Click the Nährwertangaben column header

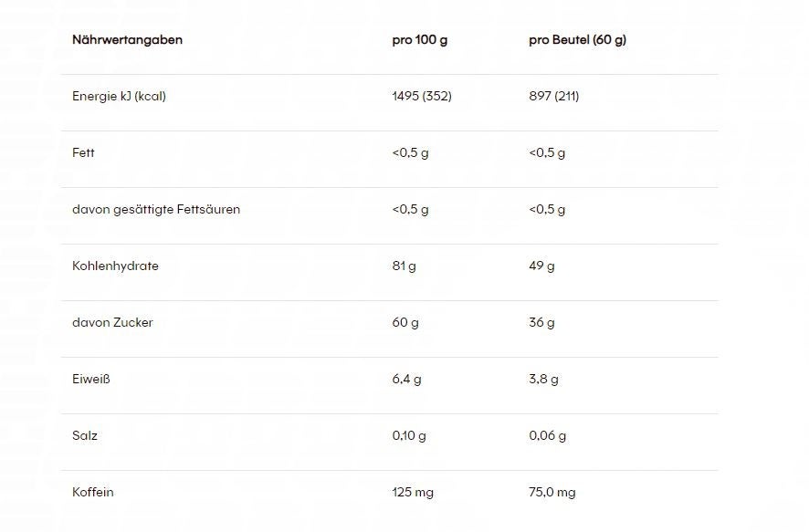[x=127, y=40]
